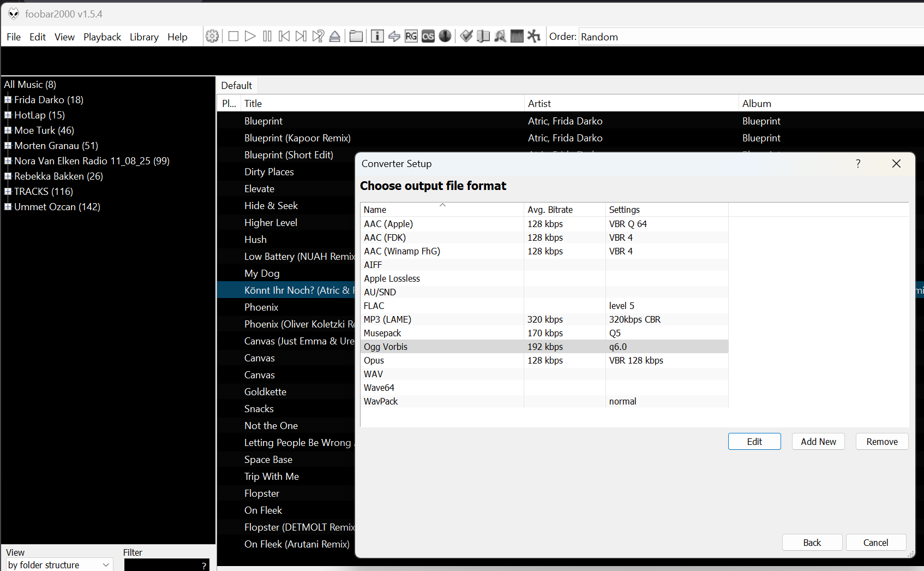924x571 pixels.
Task: Click the convert arrows toolbar icon
Action: click(x=394, y=36)
